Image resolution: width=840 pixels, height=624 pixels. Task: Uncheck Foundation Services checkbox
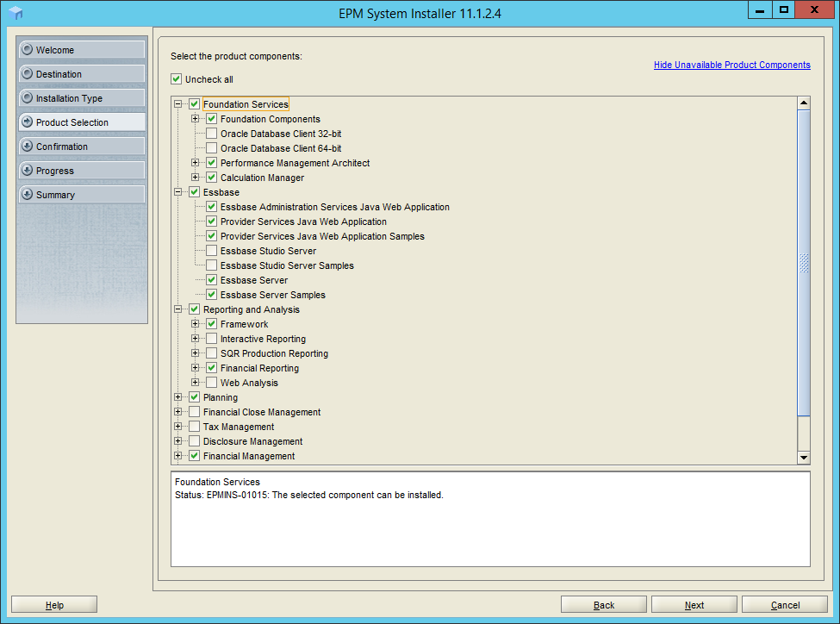tap(195, 104)
